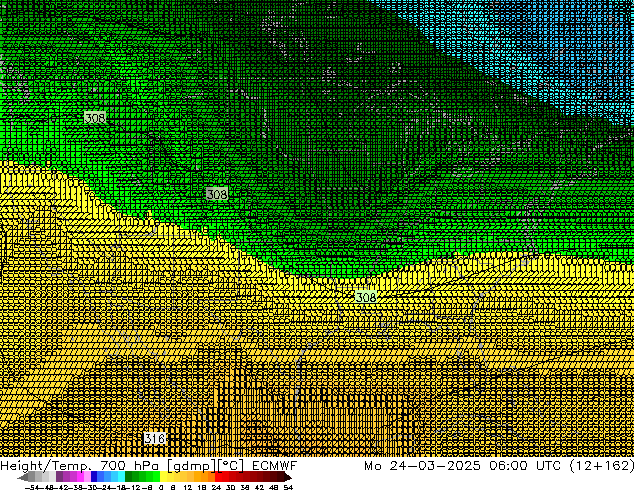
Task: Click the Height/Temp. 700 hPa title text
Action: pos(80,465)
